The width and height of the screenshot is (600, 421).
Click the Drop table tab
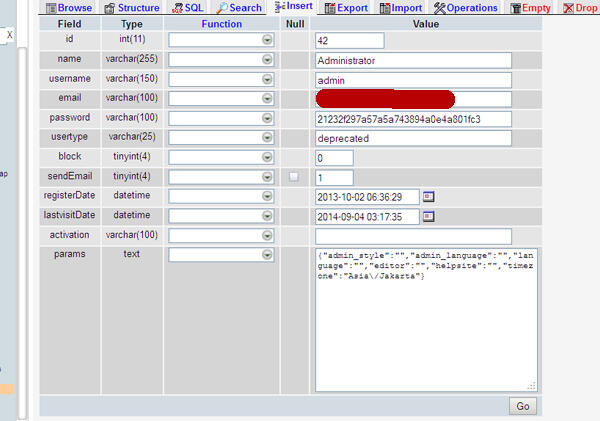click(580, 8)
